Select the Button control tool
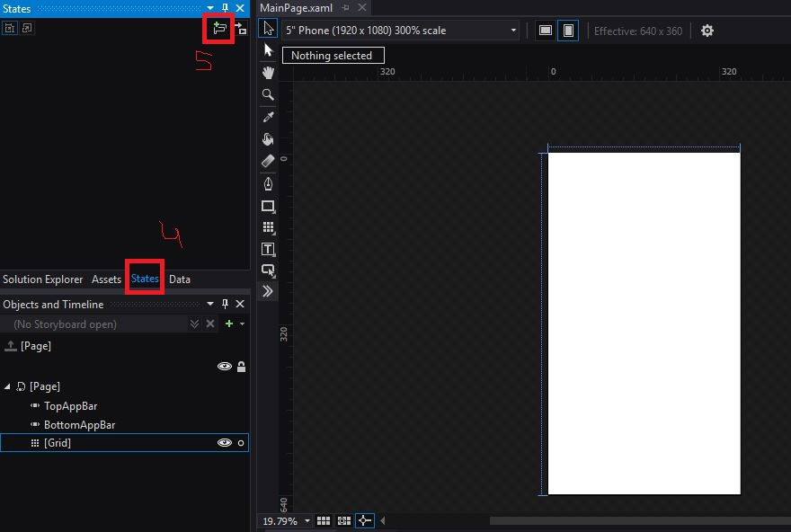 pyautogui.click(x=268, y=270)
